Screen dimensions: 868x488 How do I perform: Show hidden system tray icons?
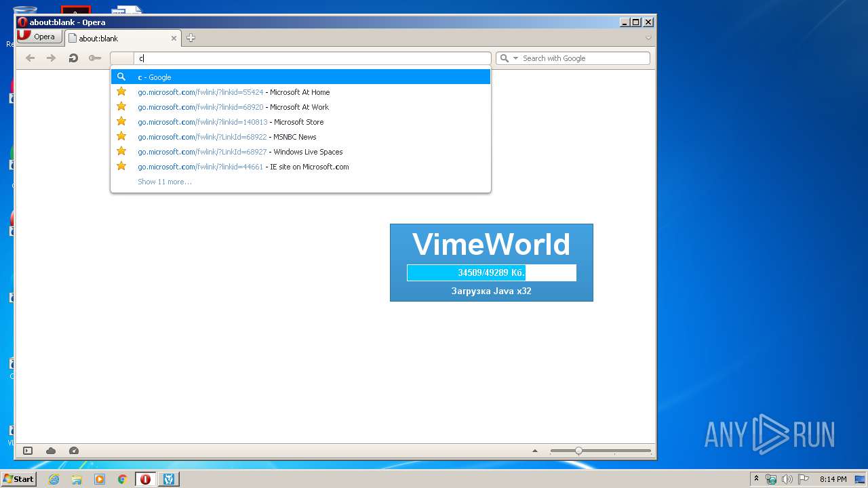coord(756,479)
